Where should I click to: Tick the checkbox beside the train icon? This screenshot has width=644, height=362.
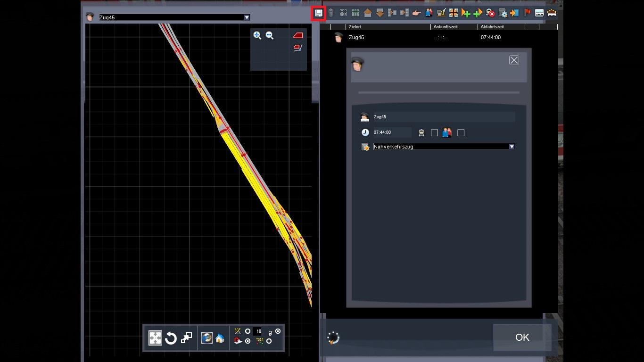click(x=435, y=133)
